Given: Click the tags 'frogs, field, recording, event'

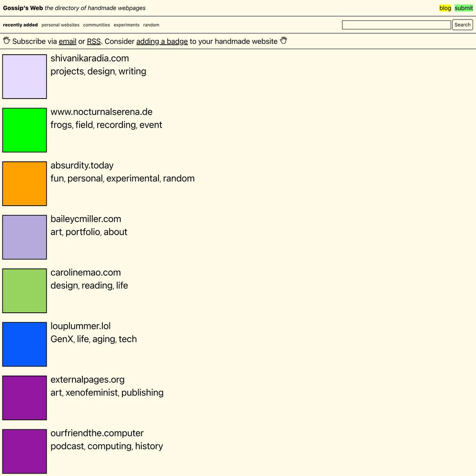Looking at the screenshot, I should tap(106, 125).
